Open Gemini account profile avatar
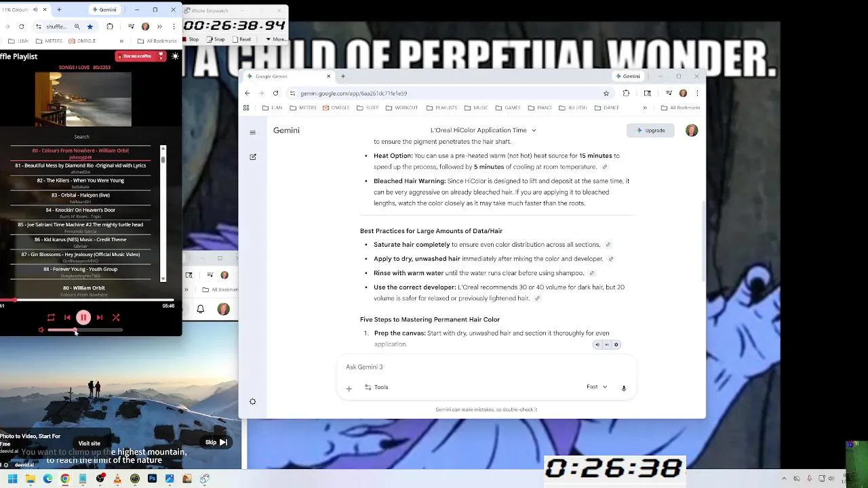 click(692, 130)
